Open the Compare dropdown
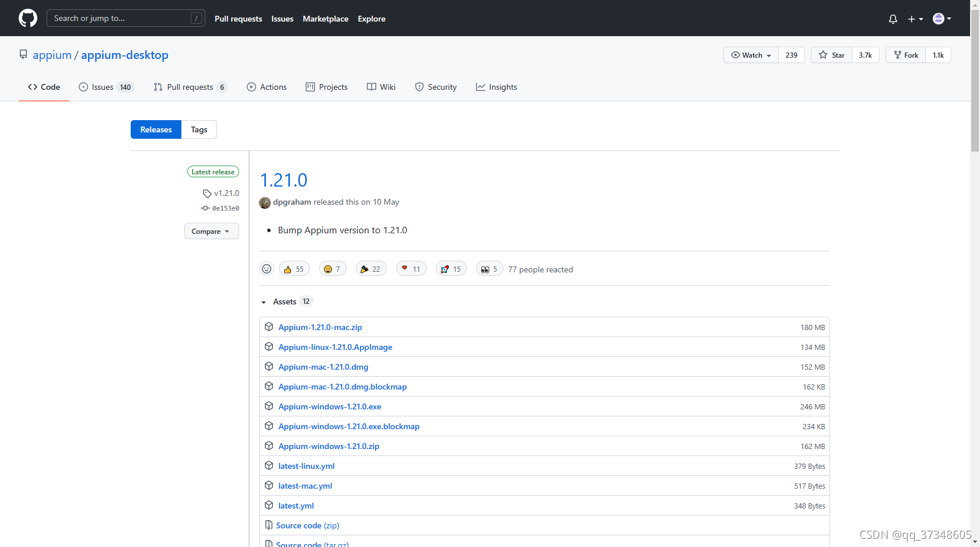This screenshot has width=980, height=547. (211, 231)
